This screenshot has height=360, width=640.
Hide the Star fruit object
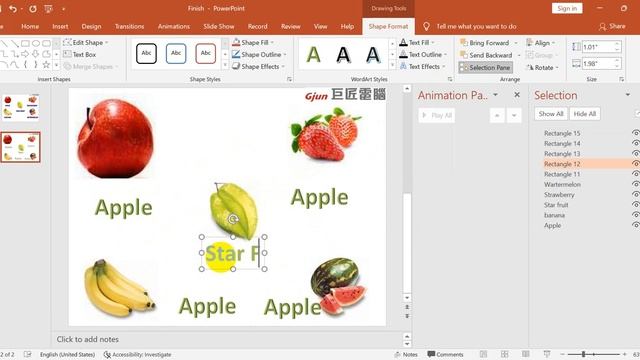[x=636, y=204]
